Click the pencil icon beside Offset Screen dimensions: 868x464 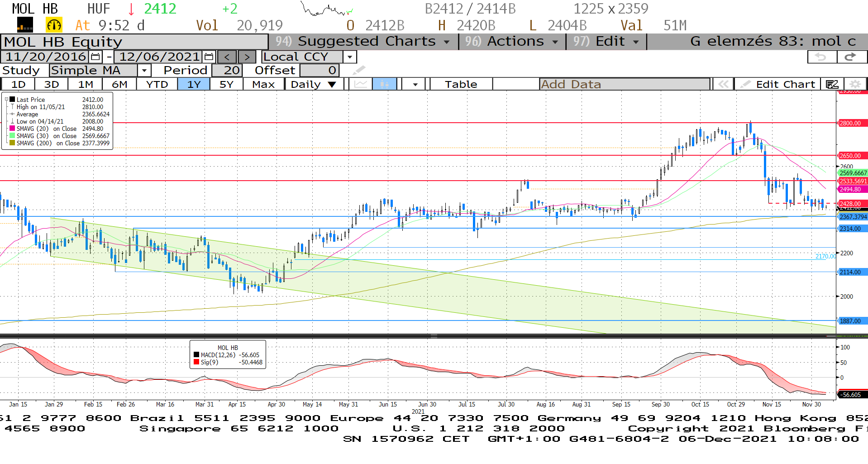coord(359,70)
